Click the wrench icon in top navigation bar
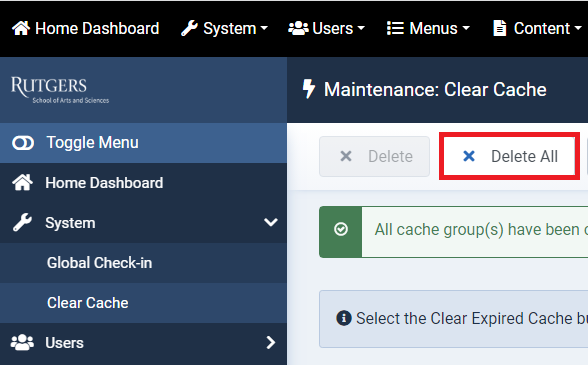This screenshot has height=365, width=588. click(189, 28)
